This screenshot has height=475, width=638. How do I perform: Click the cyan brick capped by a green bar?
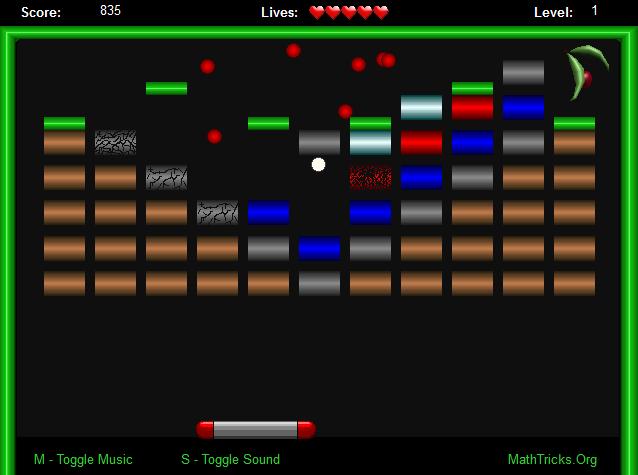coord(370,142)
